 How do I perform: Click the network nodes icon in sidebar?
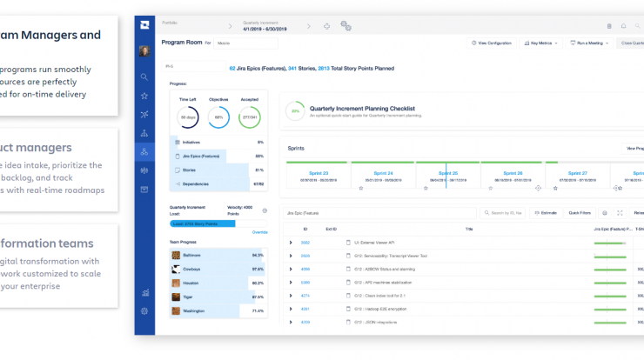pyautogui.click(x=144, y=115)
